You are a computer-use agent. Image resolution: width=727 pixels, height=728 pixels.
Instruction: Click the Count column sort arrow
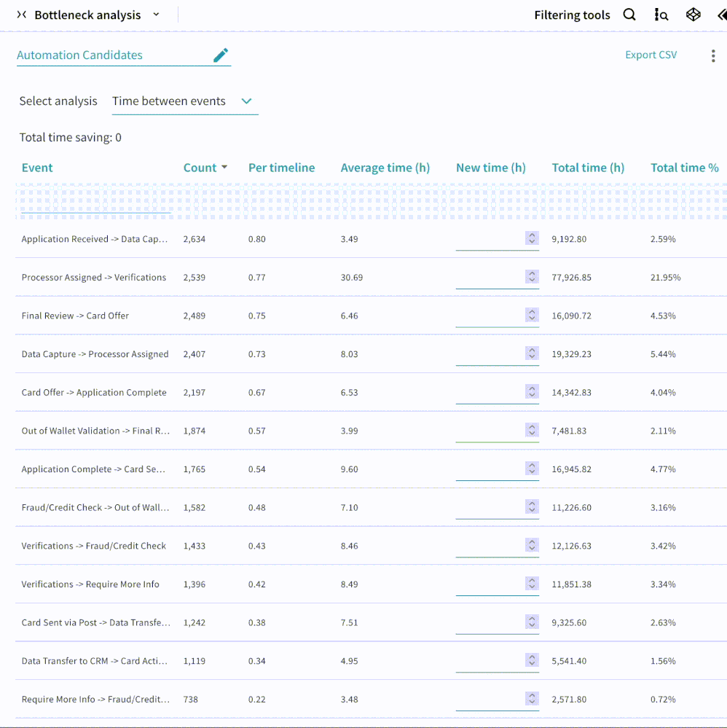[x=224, y=168]
